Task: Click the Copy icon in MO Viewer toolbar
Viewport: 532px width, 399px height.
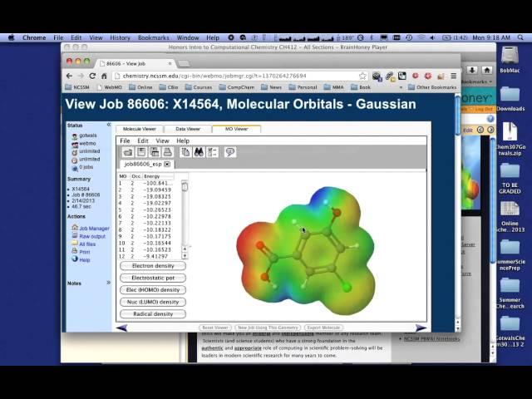Action: tap(185, 152)
